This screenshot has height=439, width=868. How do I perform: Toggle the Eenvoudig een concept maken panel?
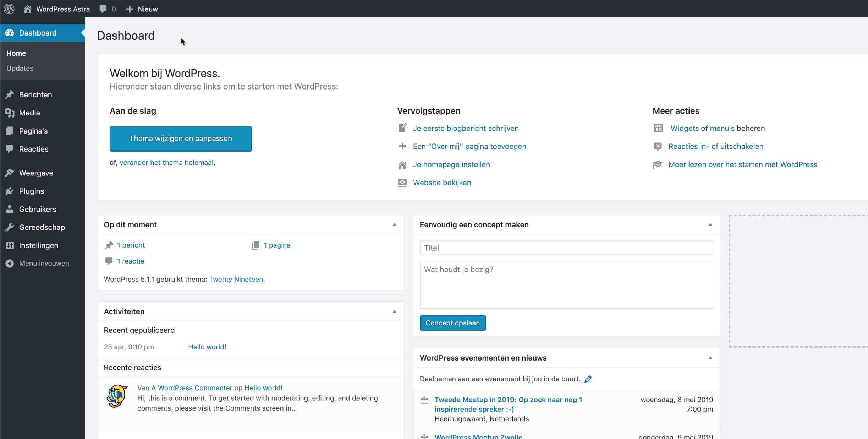click(710, 225)
